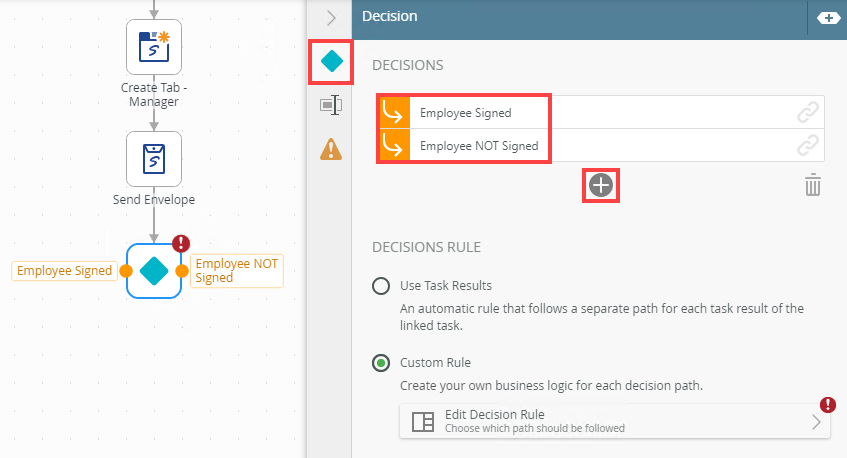The image size is (847, 458).
Task: Click the orange arrow beside Employee Signed
Action: (x=394, y=113)
